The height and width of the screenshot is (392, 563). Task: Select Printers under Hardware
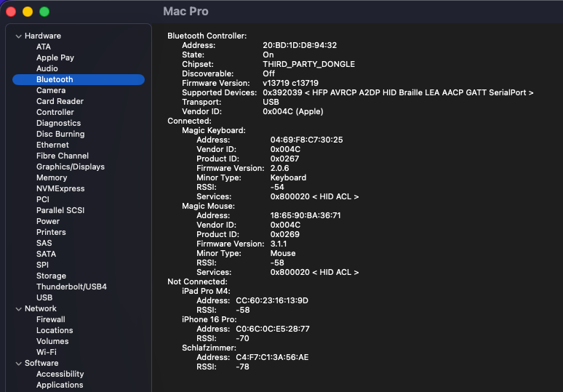(x=51, y=232)
